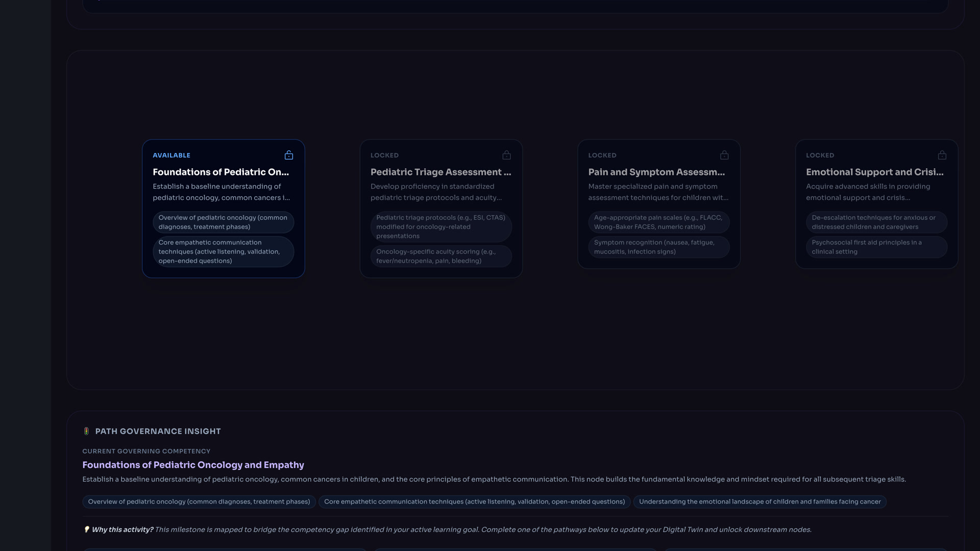Open Foundations of Pediatric Oncology and Empathy heading
The width and height of the screenshot is (980, 551).
click(193, 465)
